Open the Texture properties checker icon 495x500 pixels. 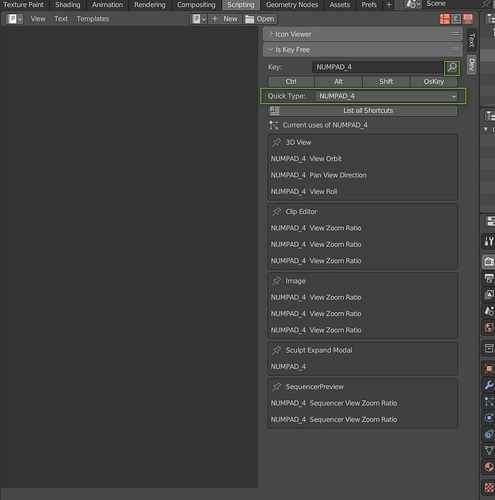coord(489,487)
